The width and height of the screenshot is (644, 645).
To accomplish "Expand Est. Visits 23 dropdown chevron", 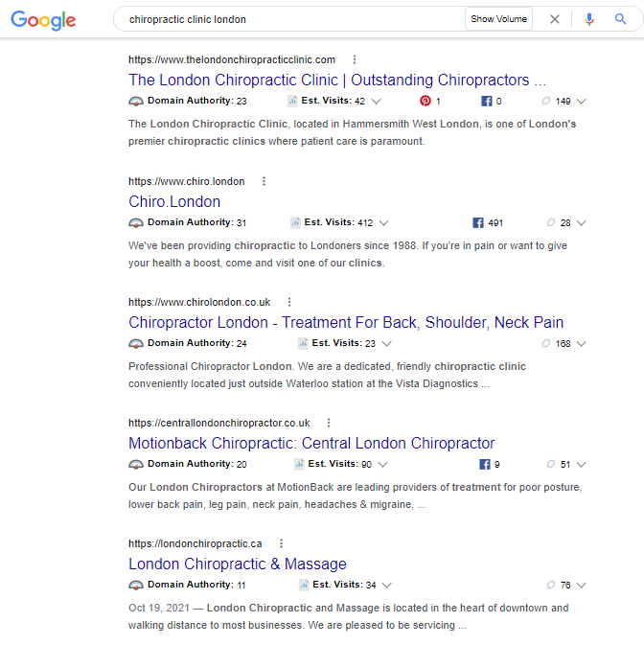I will (386, 343).
